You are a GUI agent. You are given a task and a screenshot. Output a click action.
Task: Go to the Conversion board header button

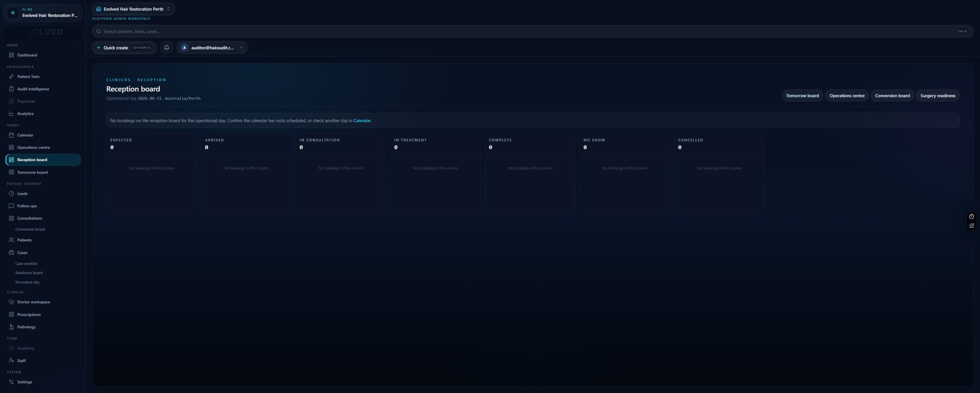point(892,95)
